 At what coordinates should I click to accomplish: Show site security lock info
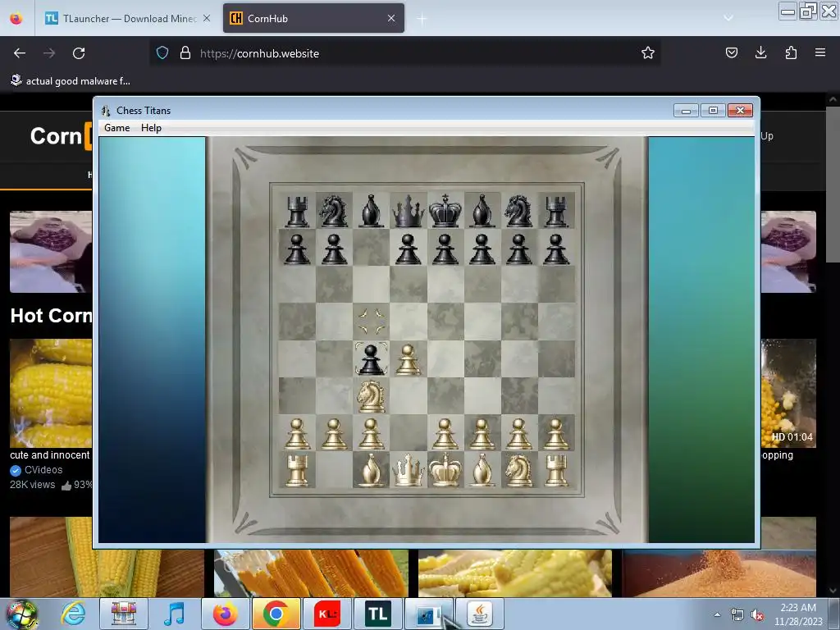[185, 52]
